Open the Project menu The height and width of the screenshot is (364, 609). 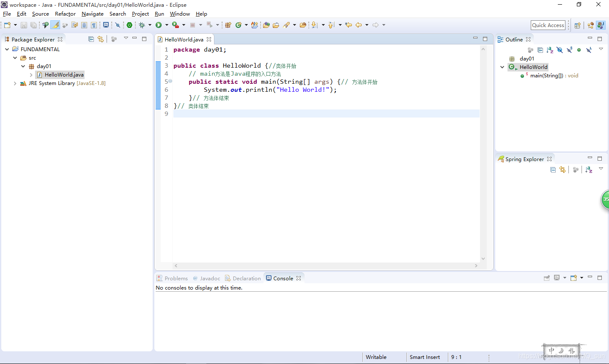(x=140, y=14)
